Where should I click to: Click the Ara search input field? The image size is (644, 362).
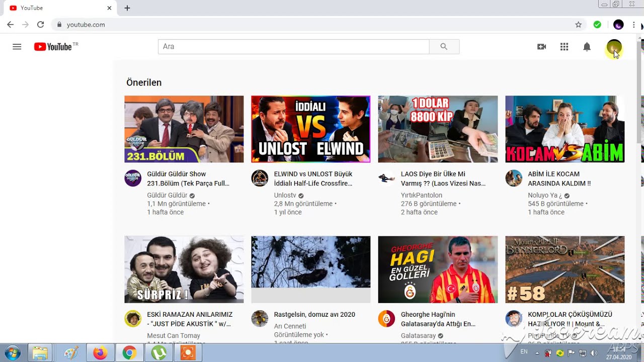tap(293, 46)
